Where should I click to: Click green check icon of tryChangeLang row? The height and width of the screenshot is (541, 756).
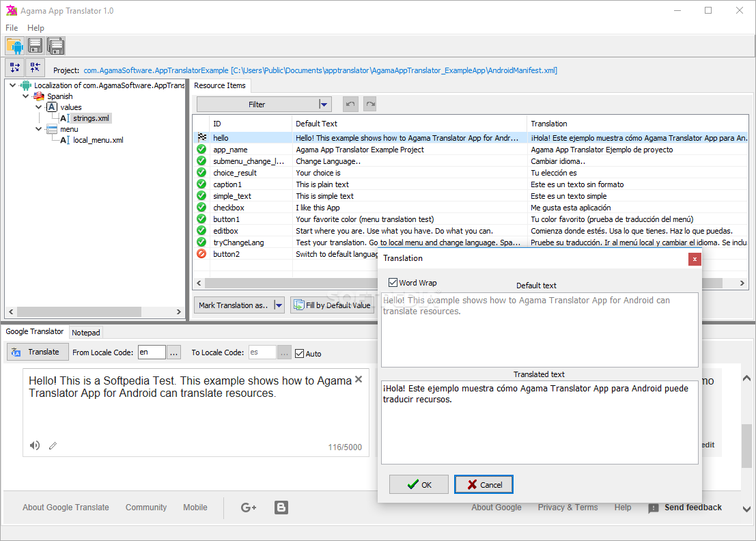point(201,242)
